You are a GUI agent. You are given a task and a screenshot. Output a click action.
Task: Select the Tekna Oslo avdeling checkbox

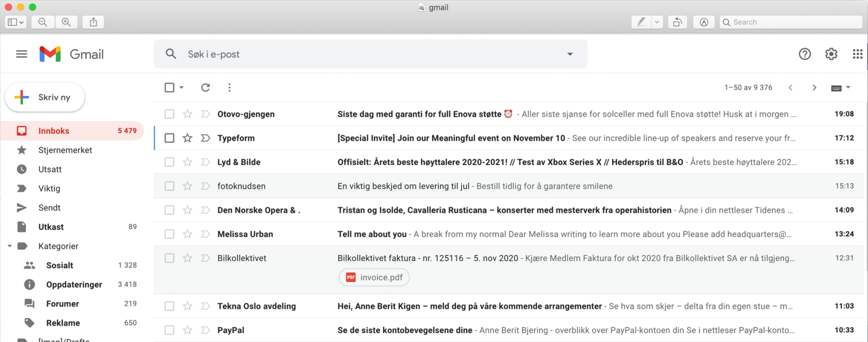coord(170,306)
